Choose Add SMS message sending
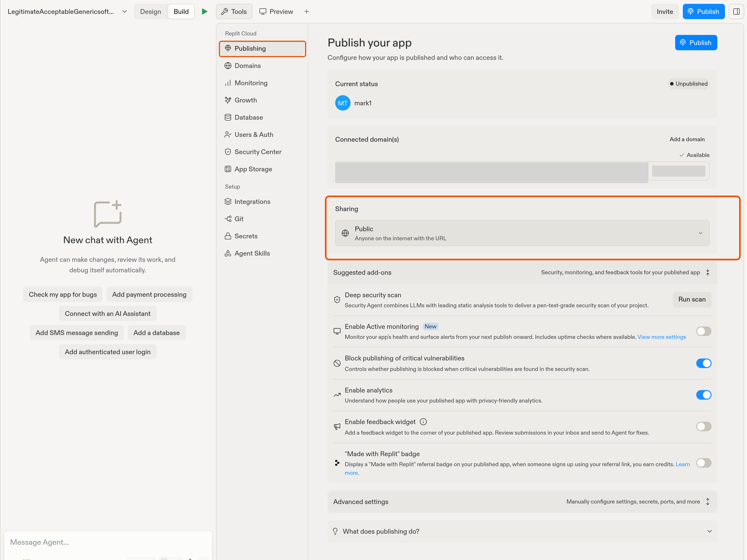This screenshot has height=560, width=747. (77, 333)
